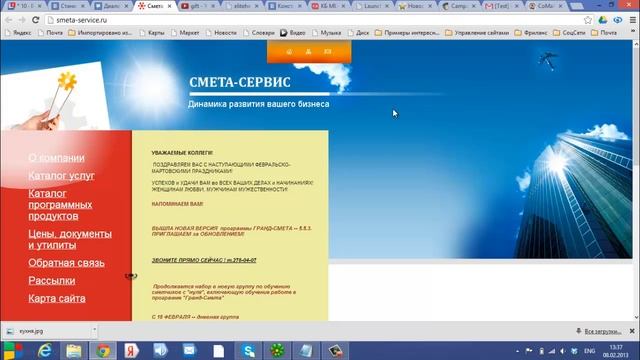Open the Каталог услуг link

pyautogui.click(x=61, y=176)
